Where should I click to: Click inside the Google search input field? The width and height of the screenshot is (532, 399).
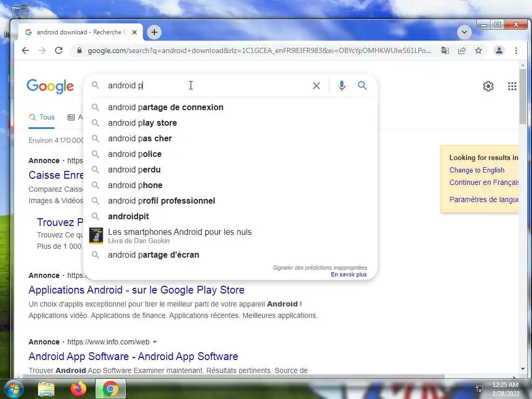click(x=207, y=86)
